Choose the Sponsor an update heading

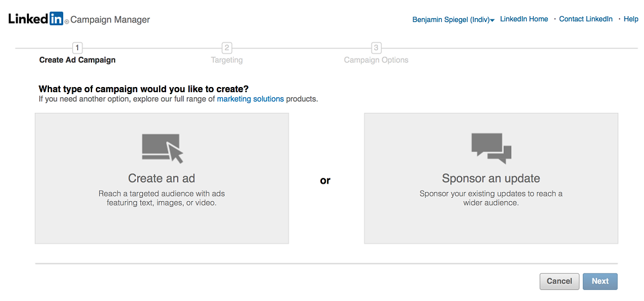coord(491,179)
